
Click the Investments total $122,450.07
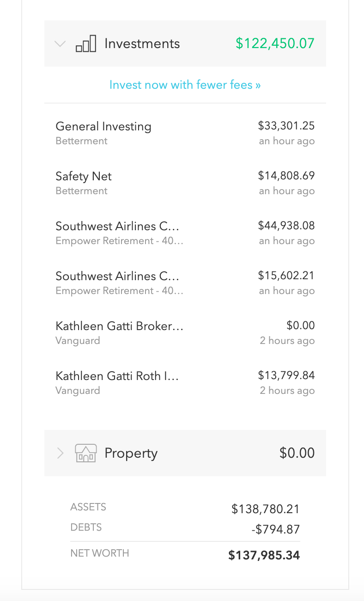pyautogui.click(x=275, y=44)
